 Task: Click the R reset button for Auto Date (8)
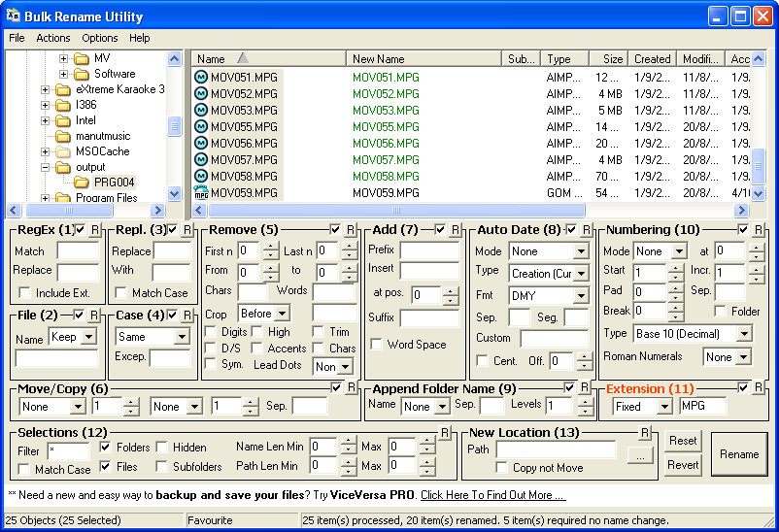(x=587, y=230)
